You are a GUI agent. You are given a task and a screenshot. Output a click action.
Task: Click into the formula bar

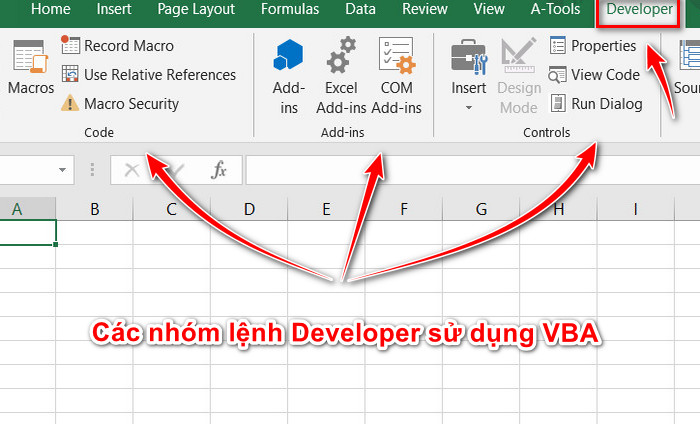tap(473, 170)
